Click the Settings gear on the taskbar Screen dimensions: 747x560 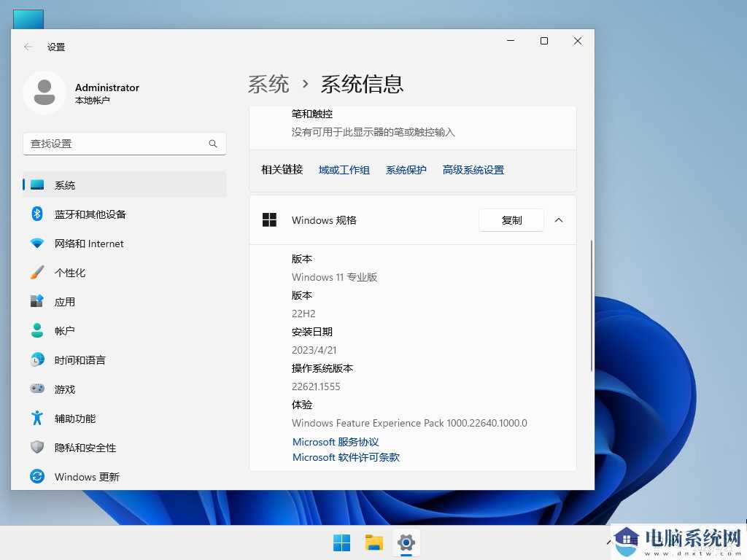coord(406,542)
